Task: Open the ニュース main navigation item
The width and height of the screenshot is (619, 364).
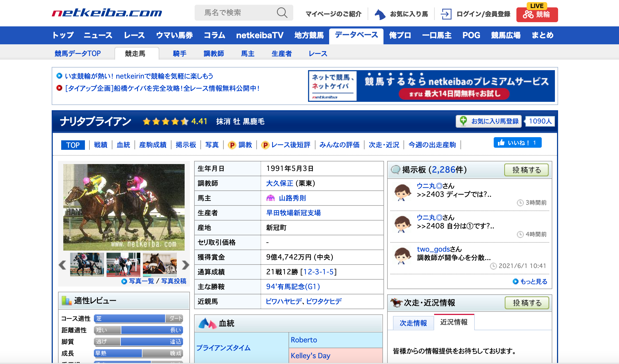Action: pos(98,35)
